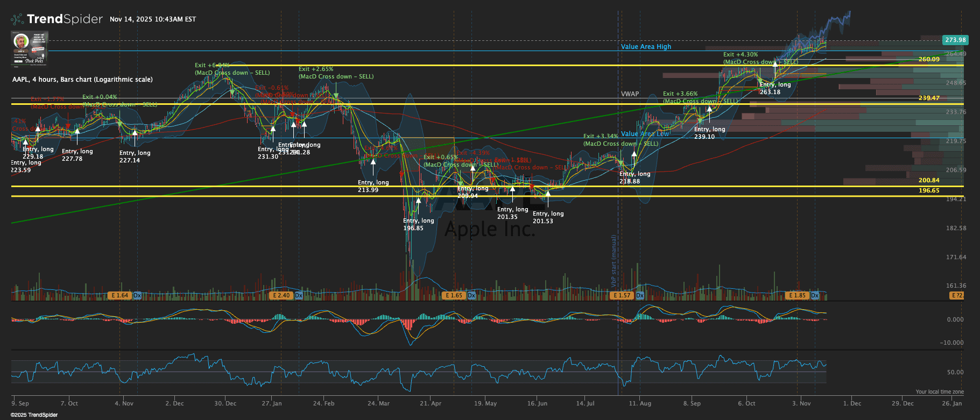The image size is (980, 420).
Task: Select the 260.09 yellow level price label
Action: click(x=929, y=59)
